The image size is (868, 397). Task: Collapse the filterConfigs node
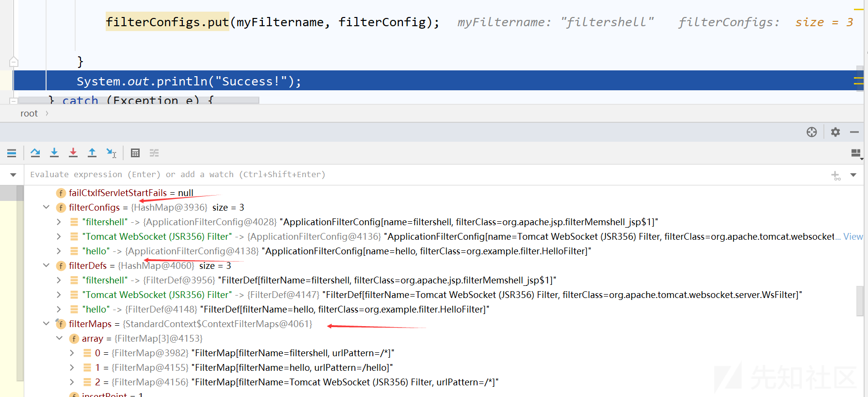[46, 207]
